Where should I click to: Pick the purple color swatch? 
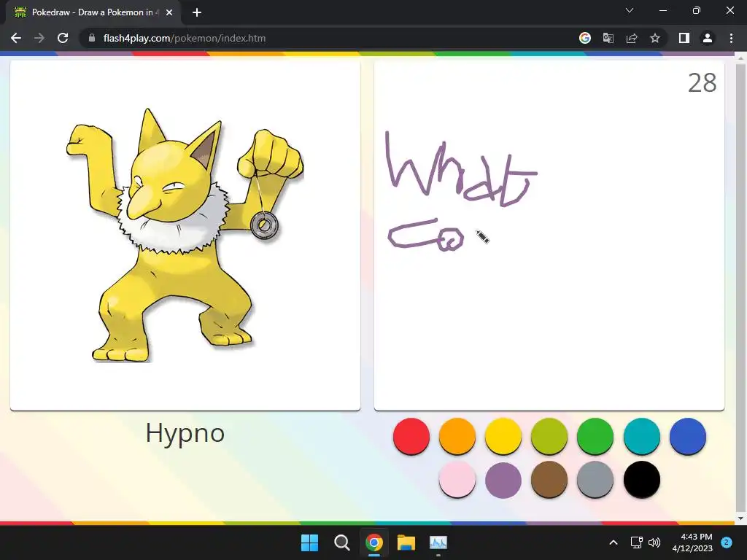(503, 480)
